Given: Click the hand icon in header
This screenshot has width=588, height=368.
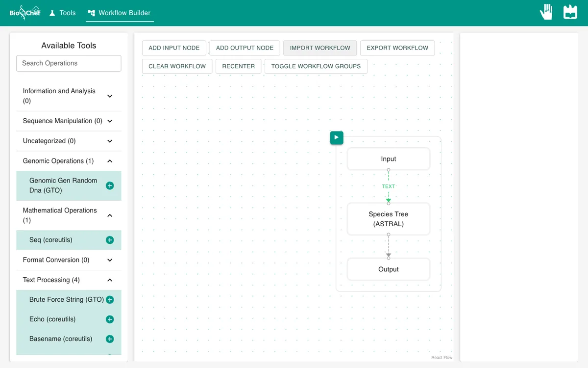Looking at the screenshot, I should (546, 12).
